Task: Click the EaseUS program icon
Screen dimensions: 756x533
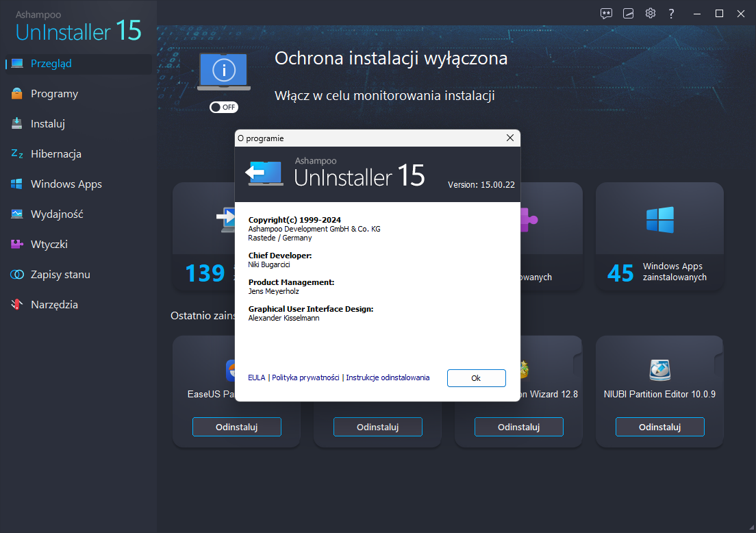Action: 231,370
